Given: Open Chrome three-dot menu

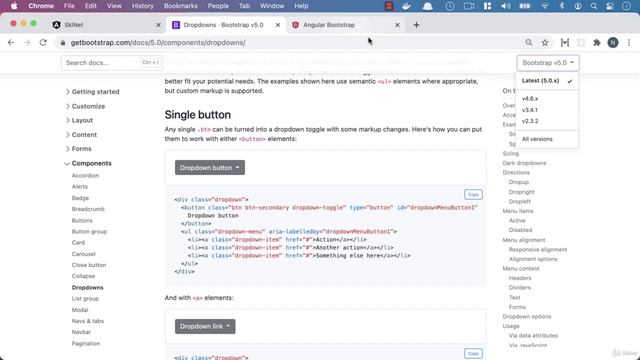Looking at the screenshot, I should click(629, 42).
